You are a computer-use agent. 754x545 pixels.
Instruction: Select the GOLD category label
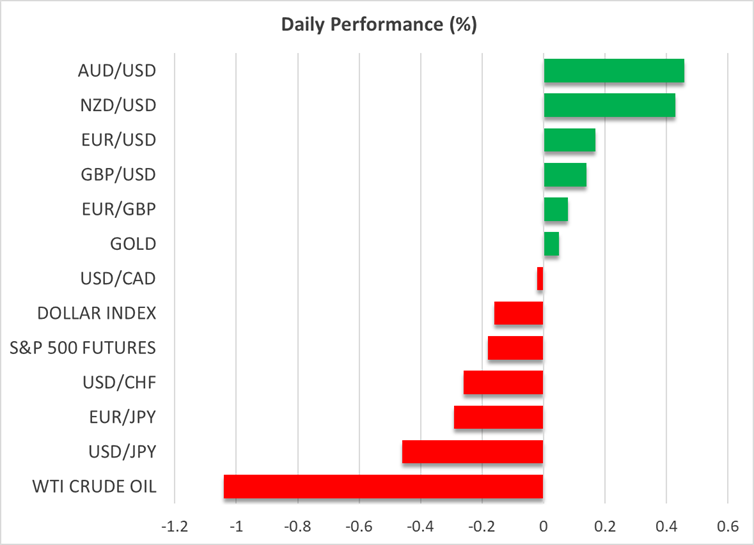pyautogui.click(x=133, y=244)
